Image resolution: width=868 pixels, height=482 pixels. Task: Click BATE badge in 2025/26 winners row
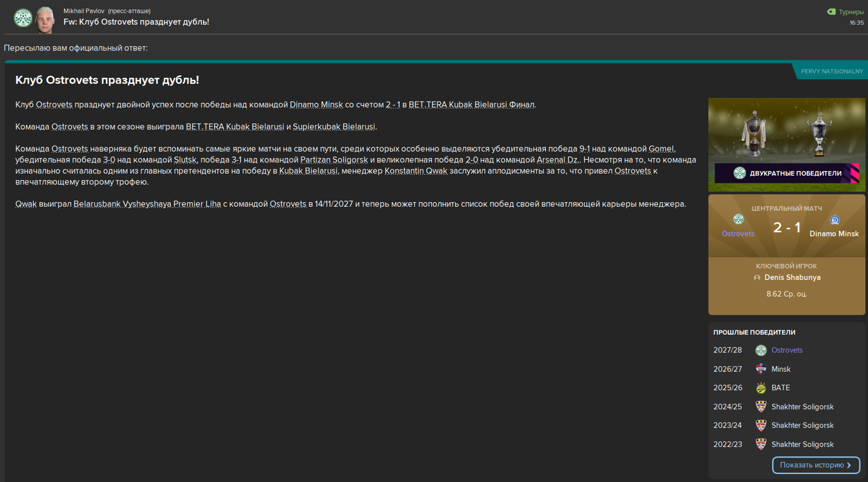click(x=760, y=388)
